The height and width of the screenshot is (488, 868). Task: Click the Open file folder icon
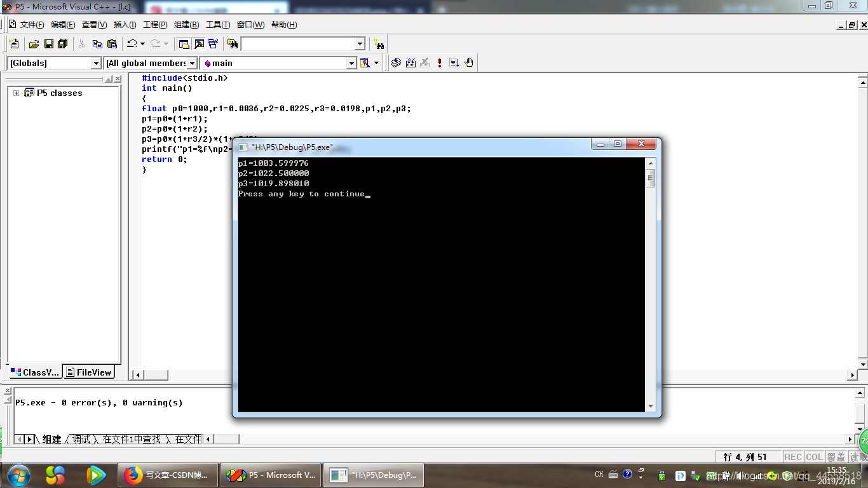(x=34, y=44)
